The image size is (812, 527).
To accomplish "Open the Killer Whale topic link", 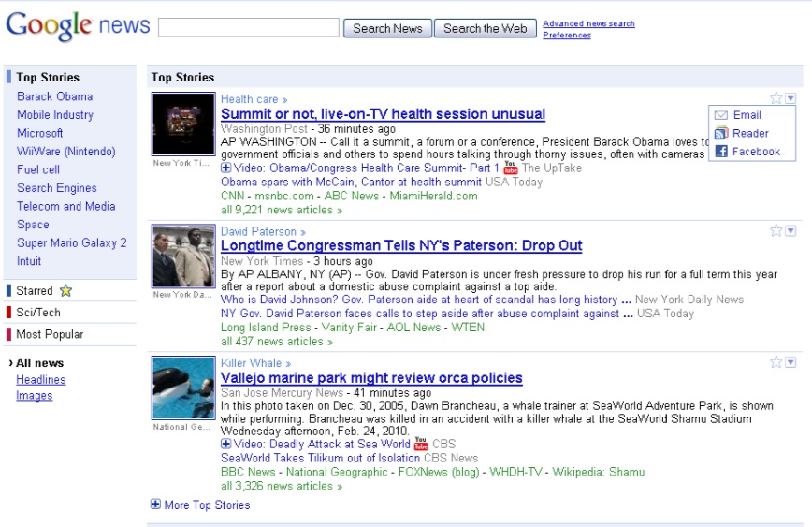I will 255,363.
